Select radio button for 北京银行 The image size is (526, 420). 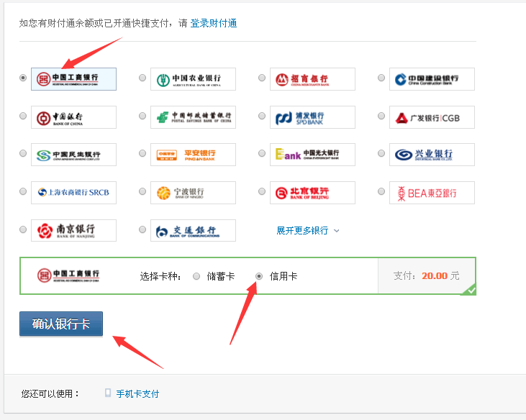point(262,191)
